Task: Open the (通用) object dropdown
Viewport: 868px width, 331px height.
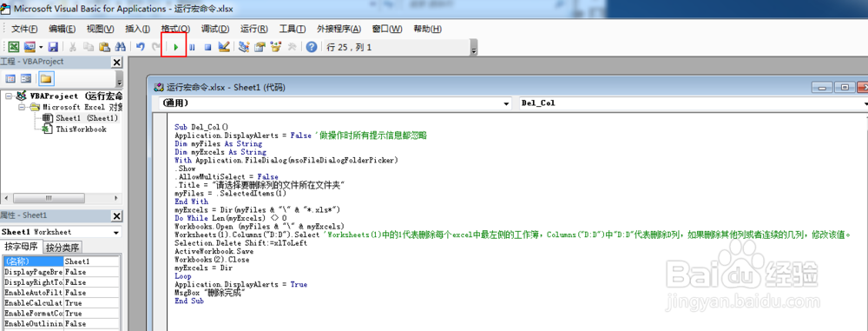Action: [507, 103]
